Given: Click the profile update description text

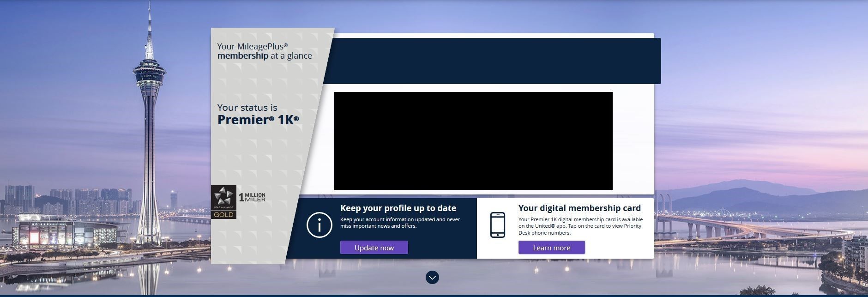Looking at the screenshot, I should tap(400, 223).
